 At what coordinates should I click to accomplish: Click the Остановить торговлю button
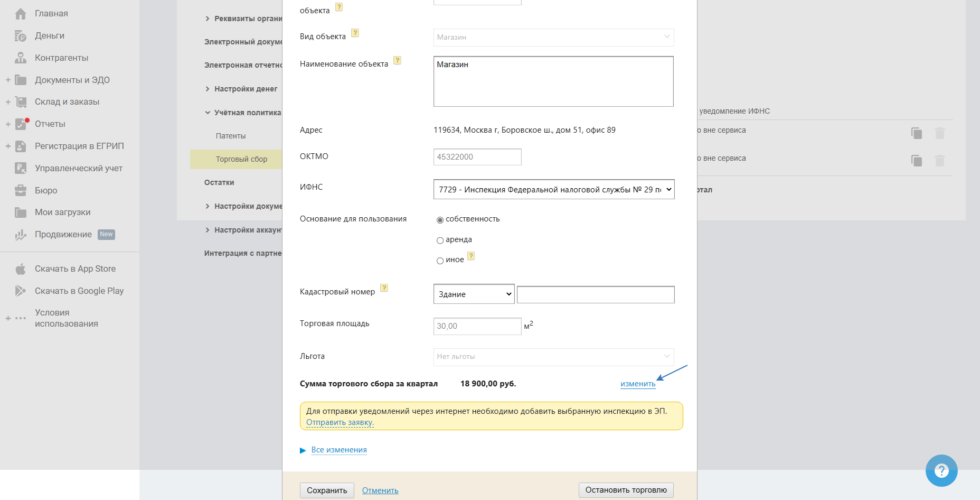click(626, 490)
